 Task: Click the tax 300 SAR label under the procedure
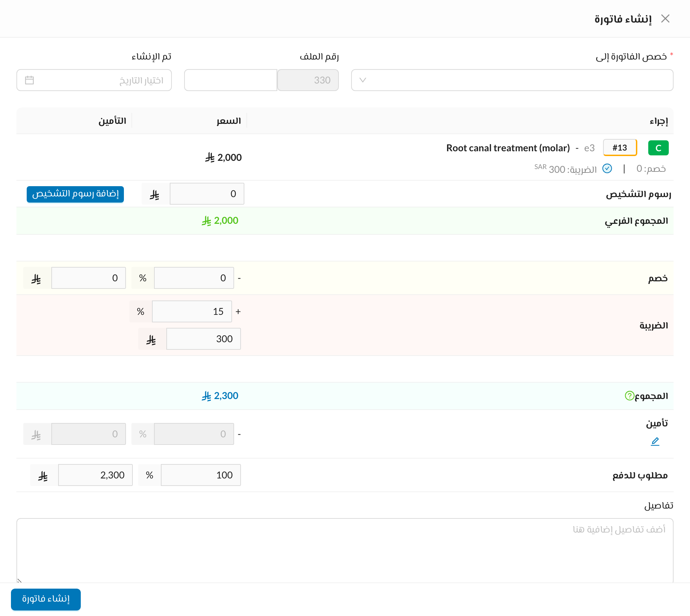[x=565, y=169]
